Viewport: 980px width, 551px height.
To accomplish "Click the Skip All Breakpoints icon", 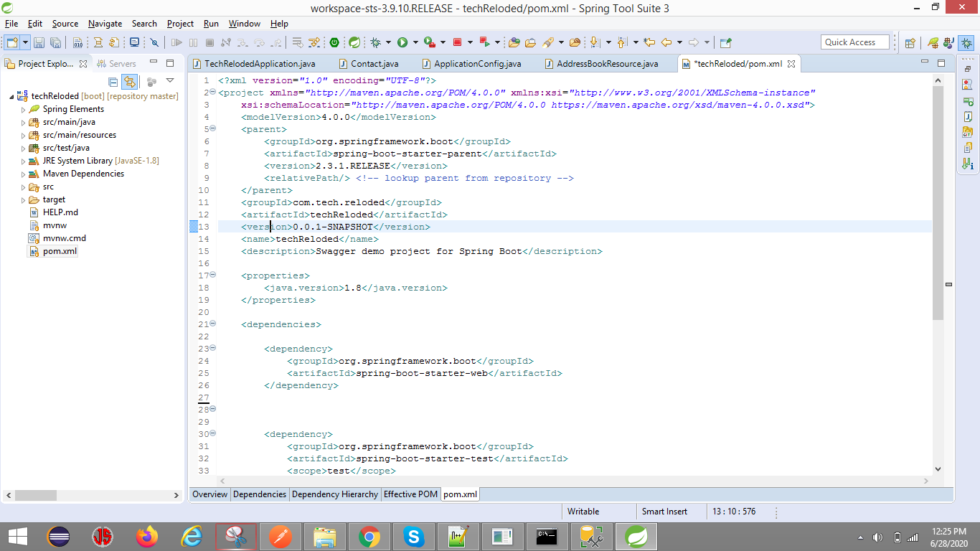I will [154, 42].
